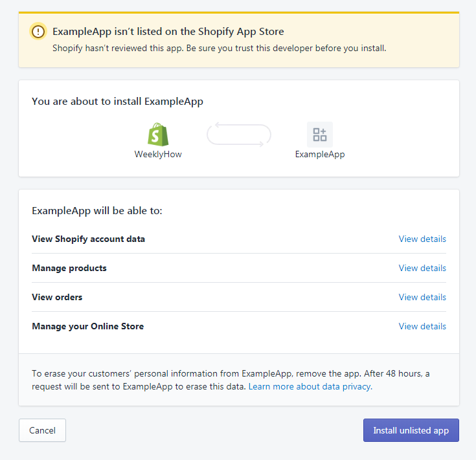Screen dimensions: 476x460
Task: Click the Manage your Online Store text
Action: (x=87, y=326)
